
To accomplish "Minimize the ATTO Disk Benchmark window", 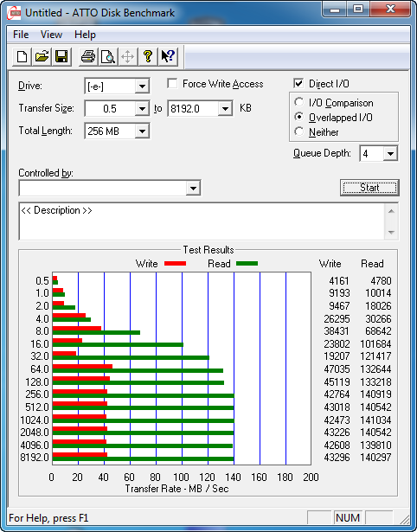I will (335, 9).
